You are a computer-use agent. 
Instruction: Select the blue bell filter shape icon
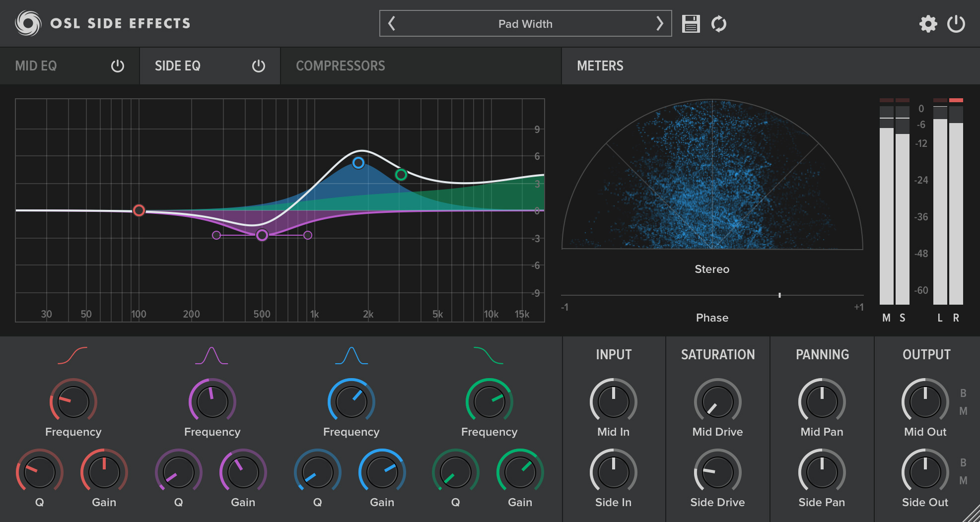click(351, 355)
